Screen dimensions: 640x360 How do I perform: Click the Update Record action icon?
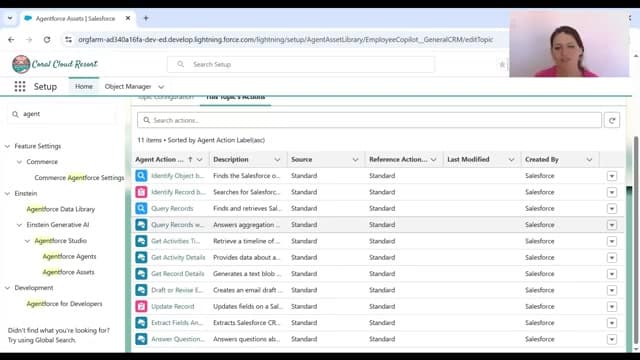click(141, 307)
